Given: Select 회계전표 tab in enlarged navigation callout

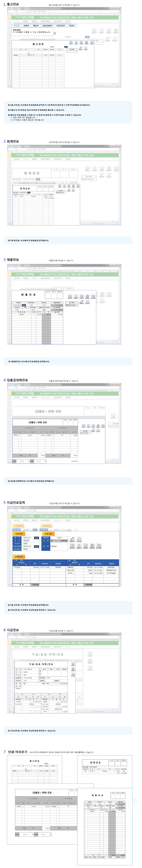Looking at the screenshot, I should click(26, 26).
